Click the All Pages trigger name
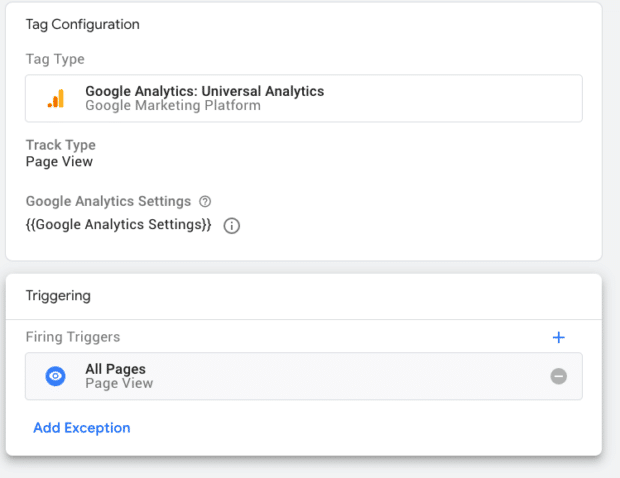The width and height of the screenshot is (620, 478). (115, 369)
